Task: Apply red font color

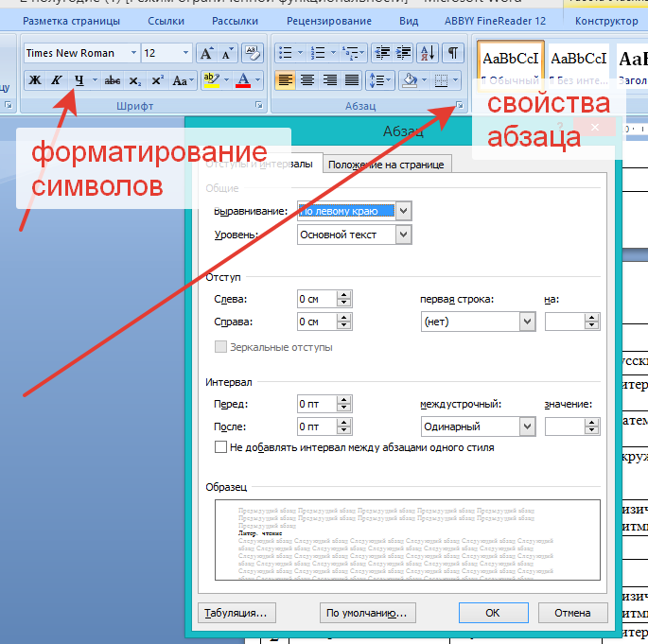Action: [243, 80]
